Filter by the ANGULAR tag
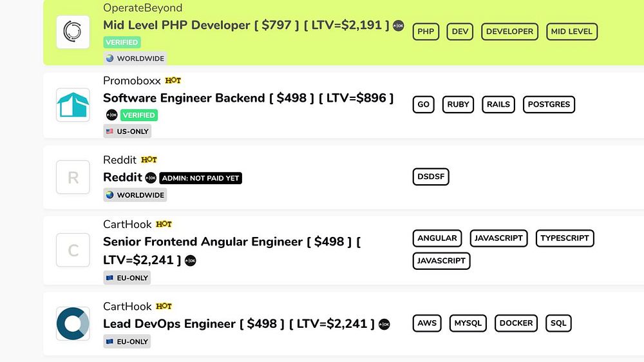The width and height of the screenshot is (644, 362). [x=437, y=238]
